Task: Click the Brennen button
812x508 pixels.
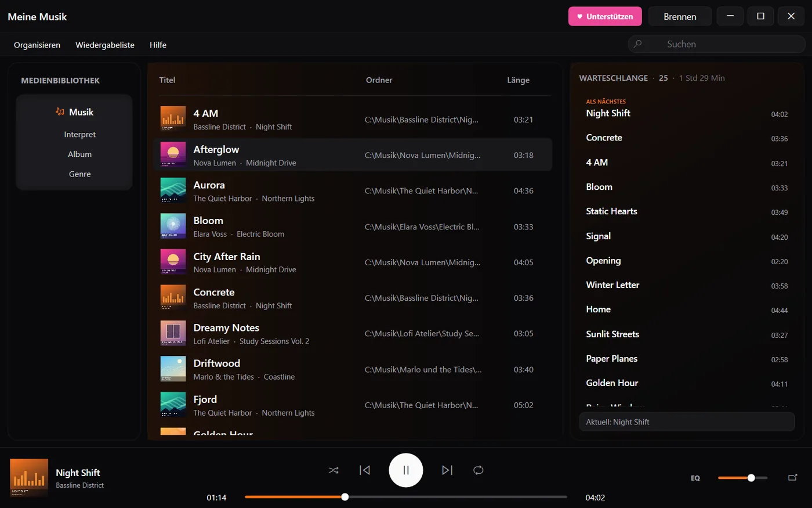Action: pyautogui.click(x=680, y=16)
